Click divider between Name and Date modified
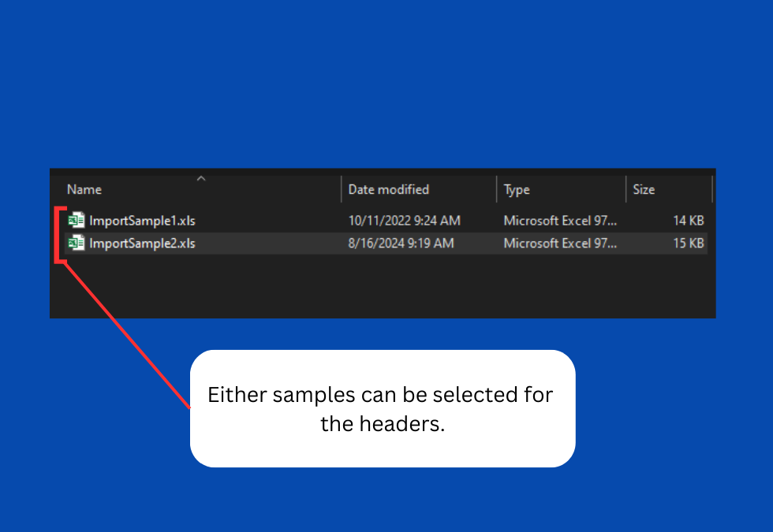Viewport: 773px width, 532px height. 342,189
